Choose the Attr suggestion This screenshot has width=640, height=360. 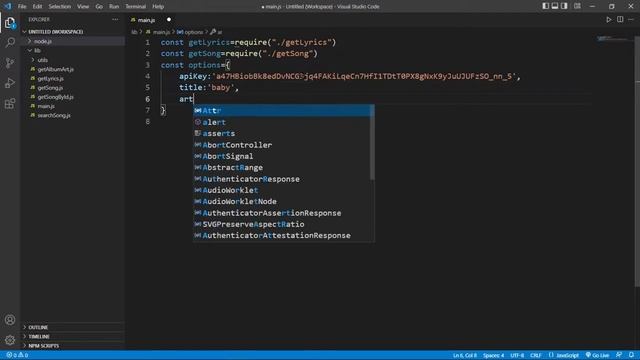(x=283, y=111)
